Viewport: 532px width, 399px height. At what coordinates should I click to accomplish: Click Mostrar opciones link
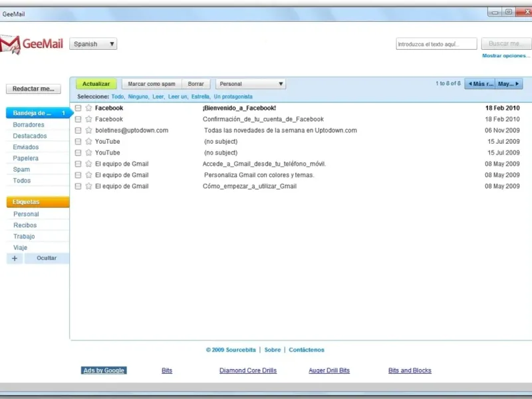coord(506,56)
